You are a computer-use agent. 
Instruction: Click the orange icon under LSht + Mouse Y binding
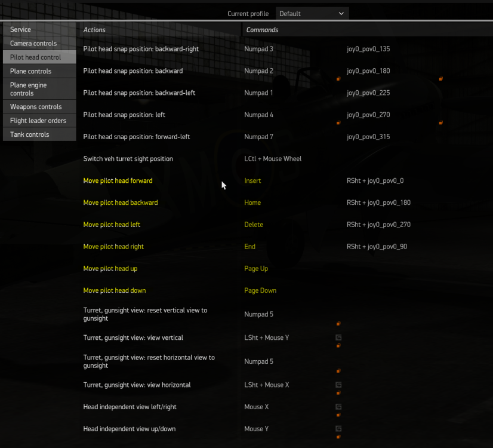pyautogui.click(x=338, y=345)
